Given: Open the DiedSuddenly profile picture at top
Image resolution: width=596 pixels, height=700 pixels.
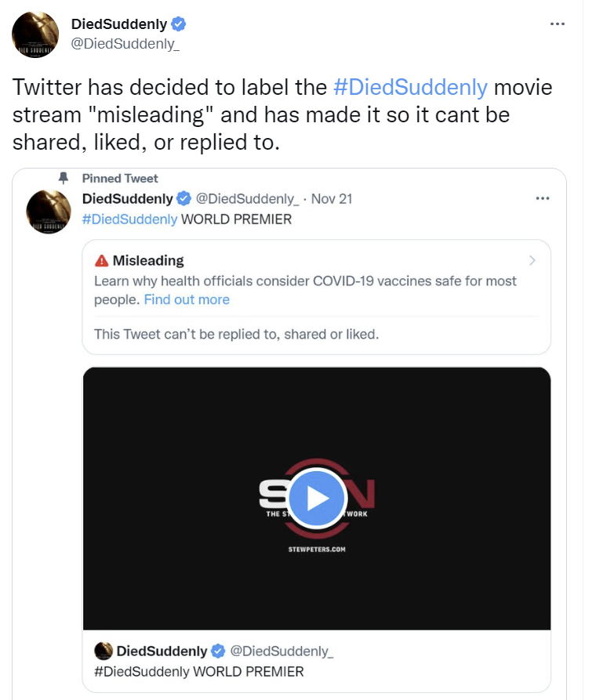Looking at the screenshot, I should pos(35,34).
